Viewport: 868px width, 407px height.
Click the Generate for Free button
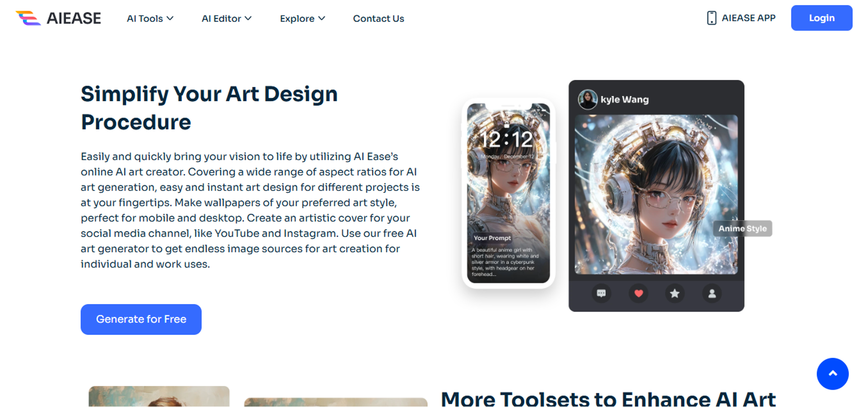click(x=141, y=319)
